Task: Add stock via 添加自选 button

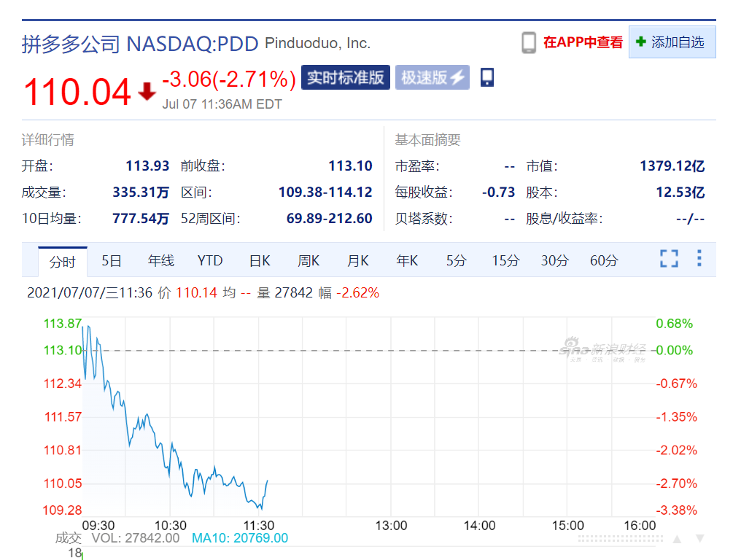Action: coord(672,42)
